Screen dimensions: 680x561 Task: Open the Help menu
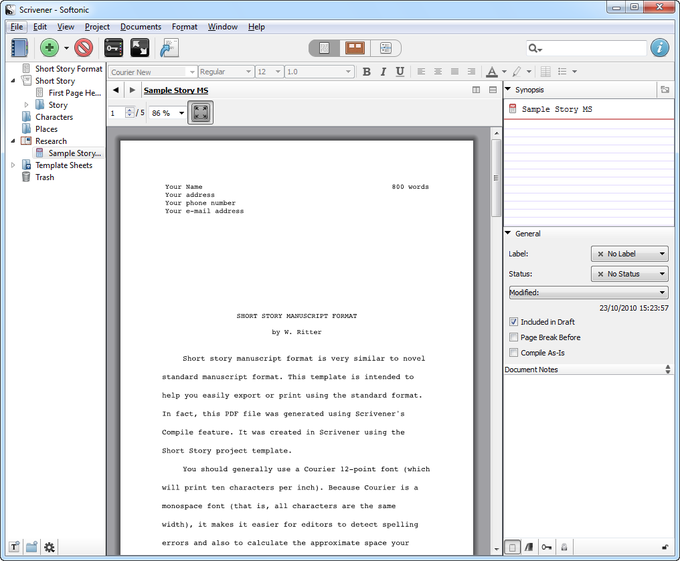256,27
